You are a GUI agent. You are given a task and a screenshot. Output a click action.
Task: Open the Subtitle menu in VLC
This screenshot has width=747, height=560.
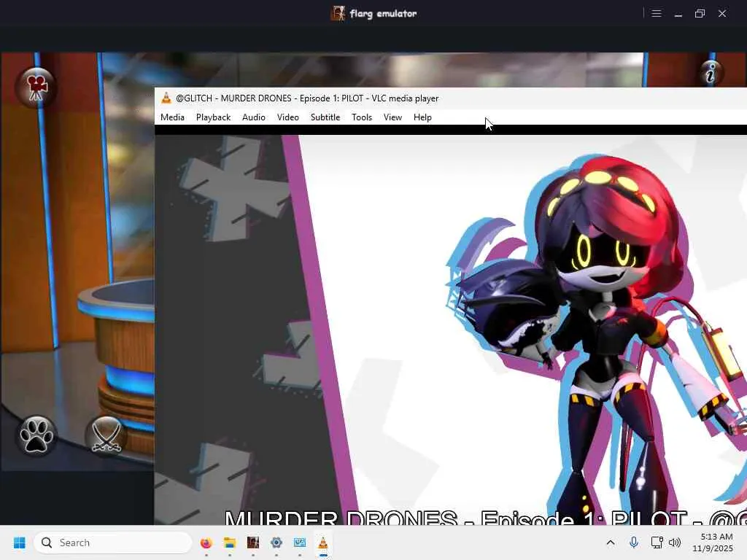coord(325,117)
